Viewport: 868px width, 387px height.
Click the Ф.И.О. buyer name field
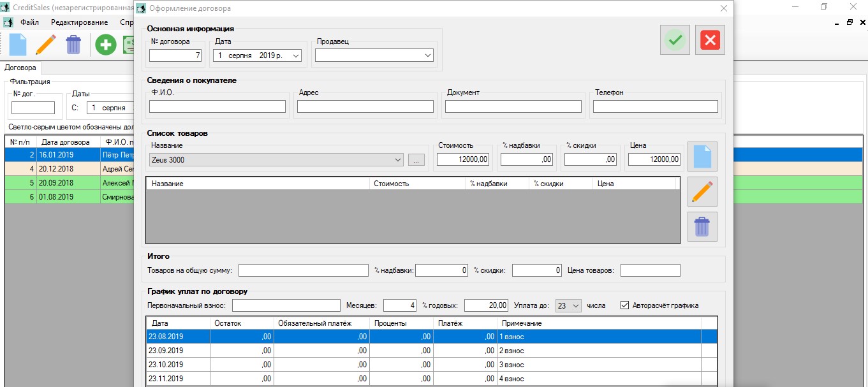(x=217, y=106)
